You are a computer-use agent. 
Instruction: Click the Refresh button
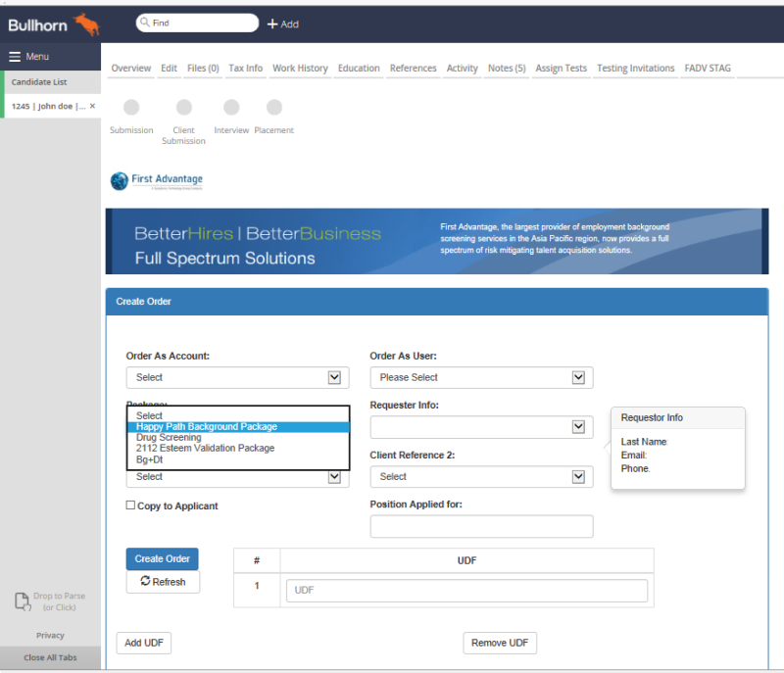coord(163,582)
